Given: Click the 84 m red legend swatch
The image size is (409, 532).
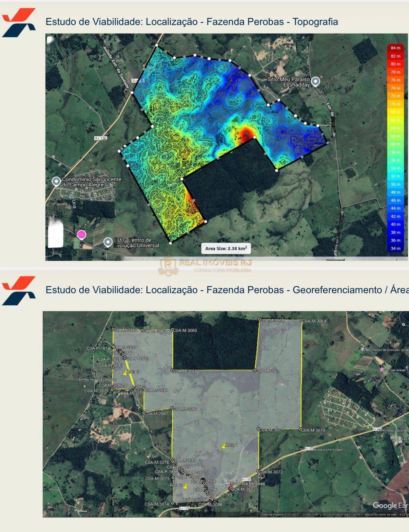Looking at the screenshot, I should pyautogui.click(x=395, y=48).
